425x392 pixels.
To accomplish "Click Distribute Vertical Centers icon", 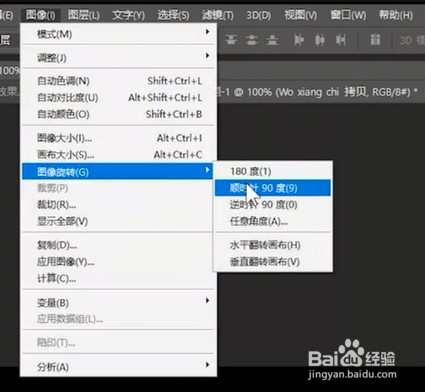I will [x=252, y=40].
